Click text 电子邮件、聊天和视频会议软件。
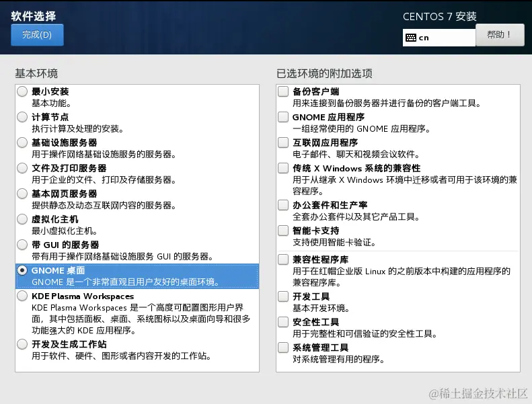The height and width of the screenshot is (404, 532). pos(356,155)
